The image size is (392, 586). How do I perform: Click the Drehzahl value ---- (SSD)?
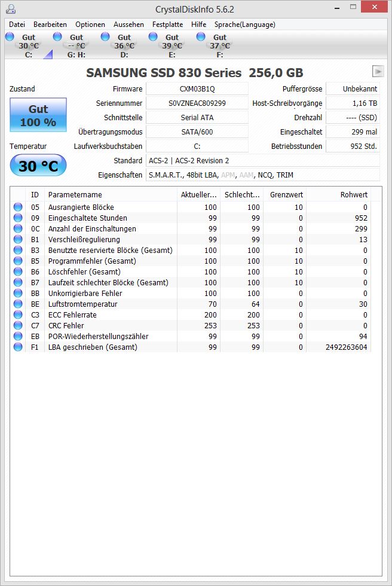click(x=353, y=117)
